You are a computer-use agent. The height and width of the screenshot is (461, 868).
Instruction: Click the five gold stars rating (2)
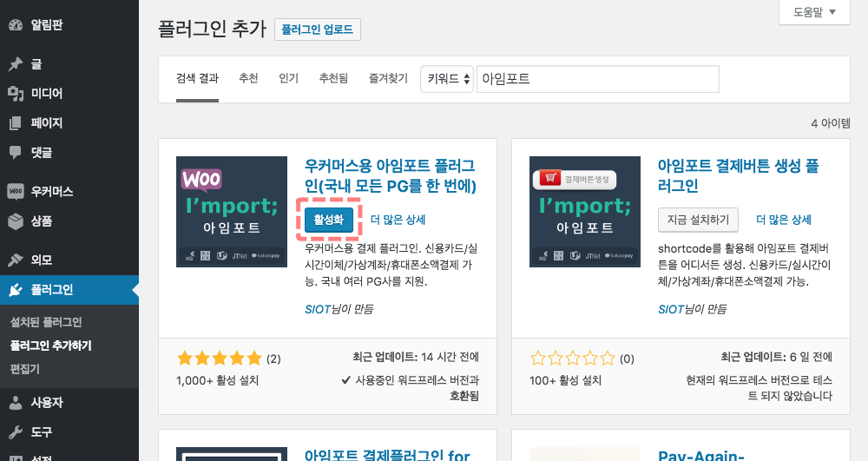(220, 359)
